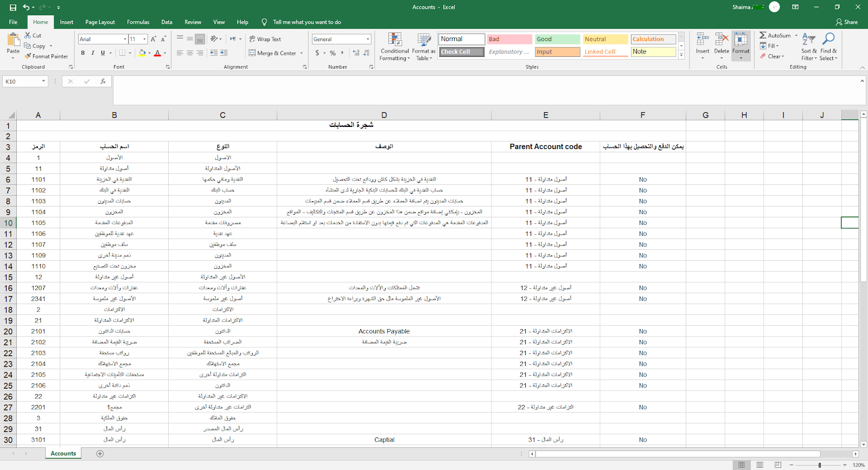The image size is (868, 470).
Task: Click the Save icon in title bar
Action: (x=13, y=8)
